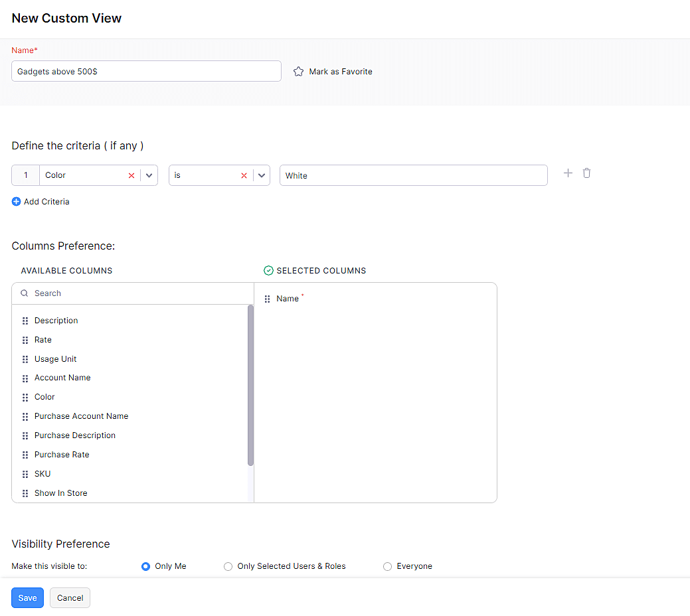Screen dimensions: 690x616
Task: Click the star icon to Mark as Favorite
Action: [x=298, y=71]
